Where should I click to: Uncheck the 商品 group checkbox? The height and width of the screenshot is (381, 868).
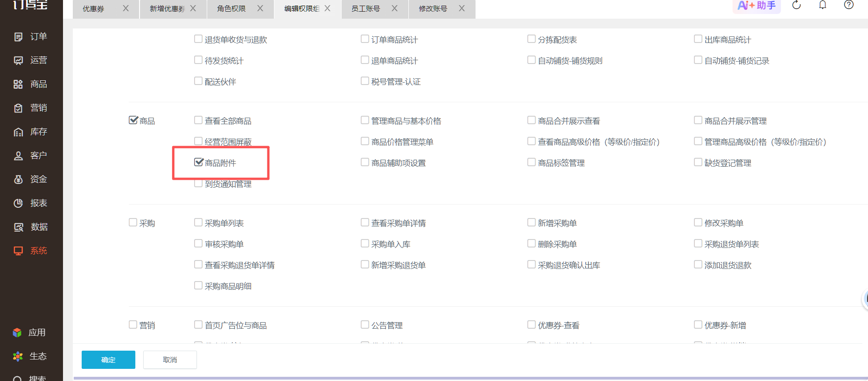[x=133, y=120]
